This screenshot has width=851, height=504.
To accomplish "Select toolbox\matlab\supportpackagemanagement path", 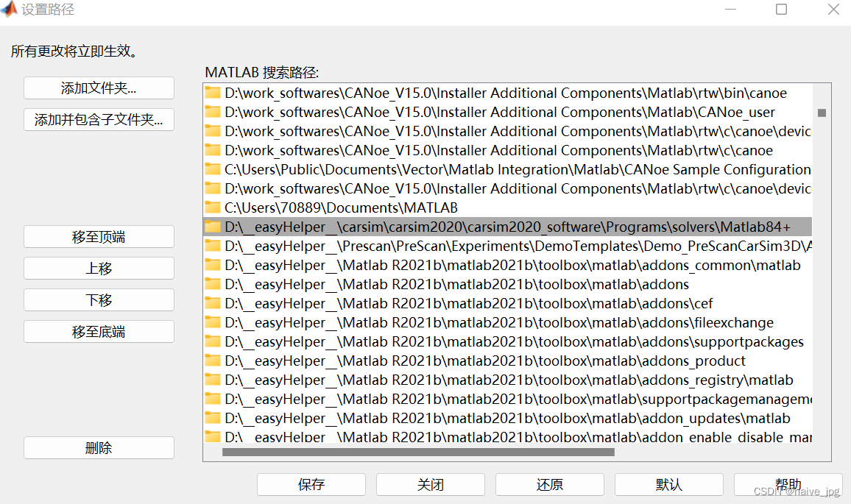I will coord(507,399).
